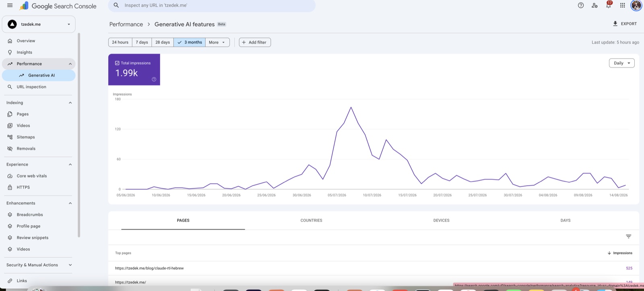The width and height of the screenshot is (644, 291).
Task: Expand Security & Manual Actions section
Action: (70, 265)
